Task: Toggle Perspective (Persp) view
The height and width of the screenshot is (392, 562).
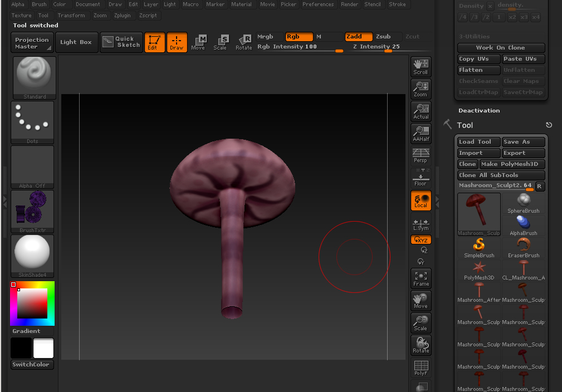Action: (421, 156)
